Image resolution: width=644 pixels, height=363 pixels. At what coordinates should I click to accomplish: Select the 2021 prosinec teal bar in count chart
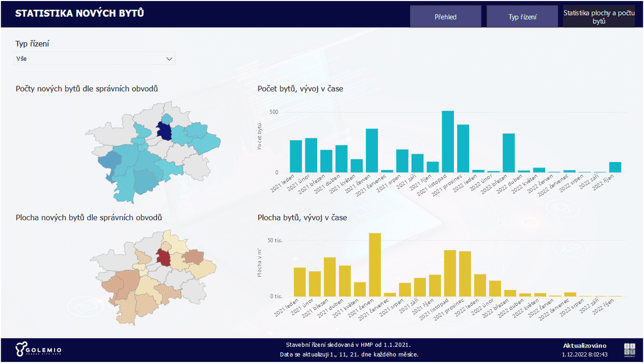(x=463, y=149)
